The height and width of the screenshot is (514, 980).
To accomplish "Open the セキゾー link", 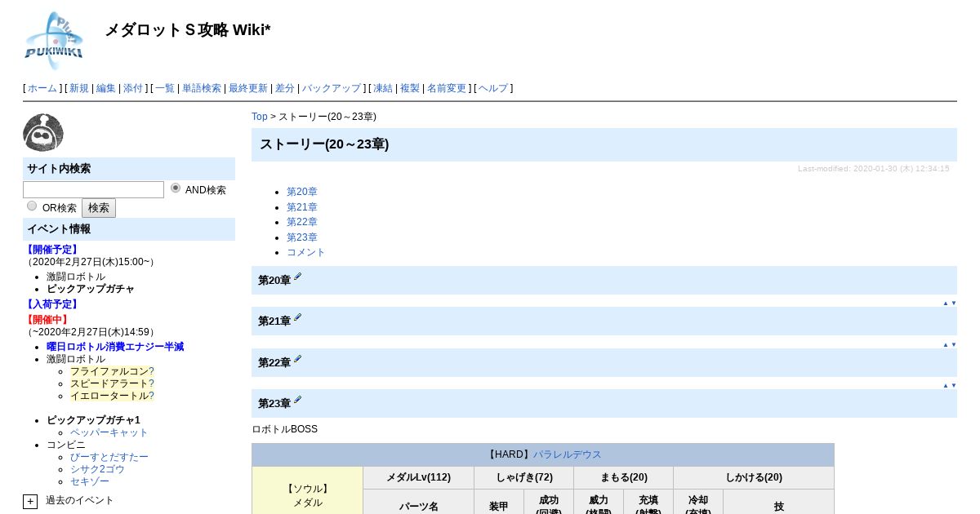I will [x=90, y=481].
